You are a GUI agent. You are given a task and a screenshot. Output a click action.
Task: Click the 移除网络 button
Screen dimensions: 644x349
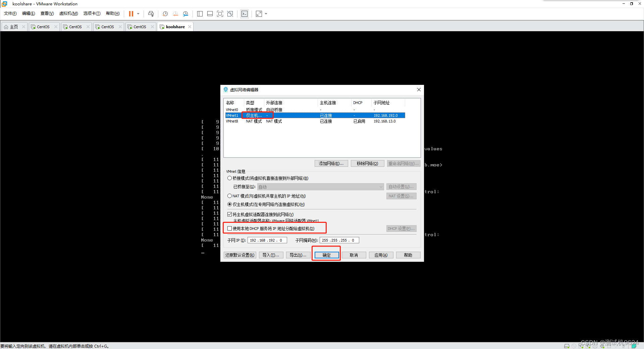[x=367, y=163]
